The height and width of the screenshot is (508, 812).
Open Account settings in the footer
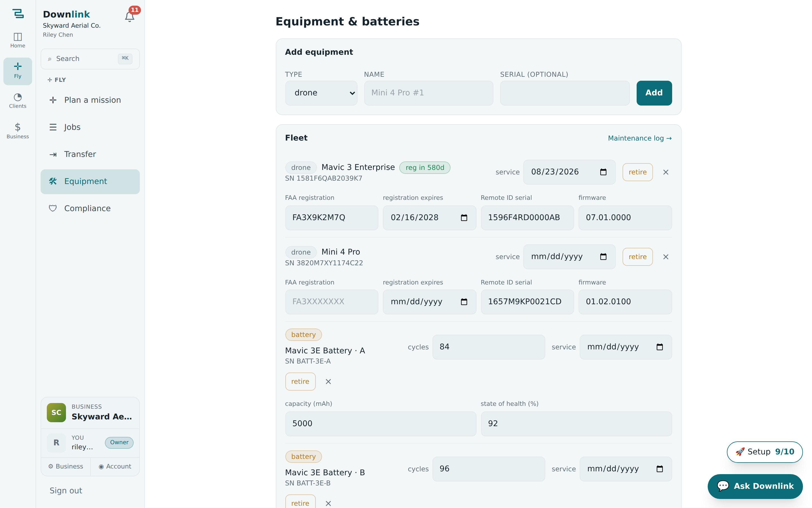pos(115,466)
